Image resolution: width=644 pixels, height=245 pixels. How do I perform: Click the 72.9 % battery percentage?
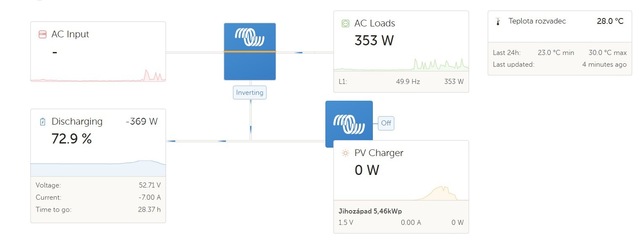point(71,139)
